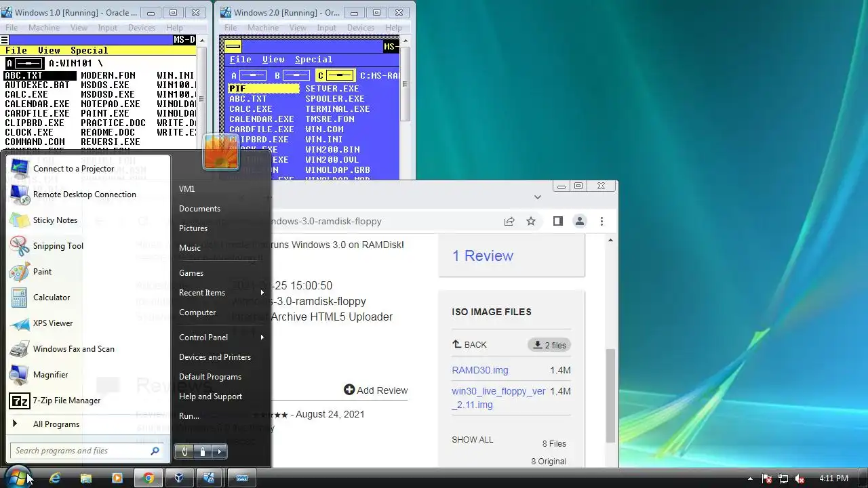Open Machine menu in Windows 1.0 VM
Screen dimensions: 868x488
coord(44,28)
